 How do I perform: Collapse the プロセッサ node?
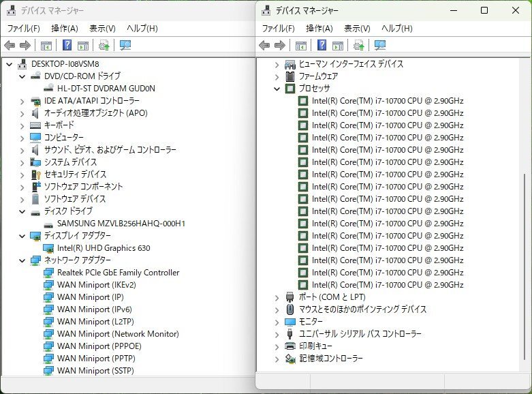(277, 89)
